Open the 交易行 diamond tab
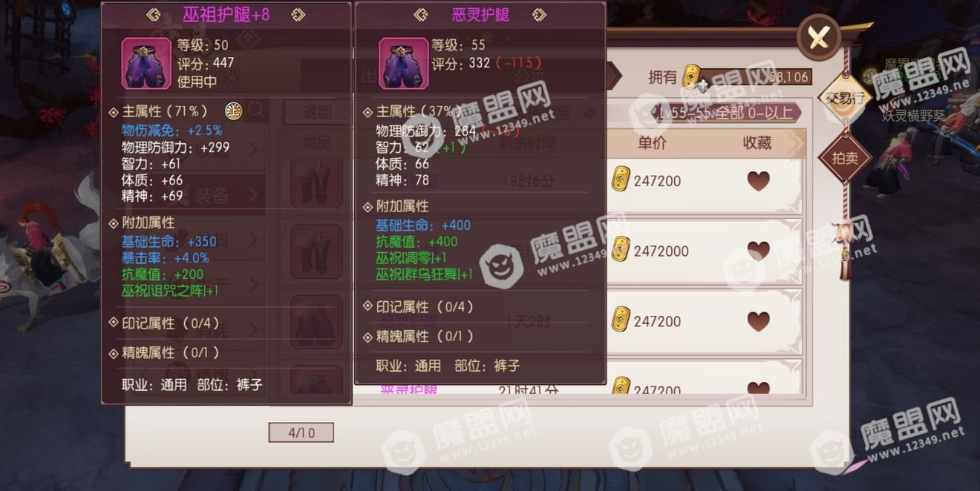 (x=843, y=98)
